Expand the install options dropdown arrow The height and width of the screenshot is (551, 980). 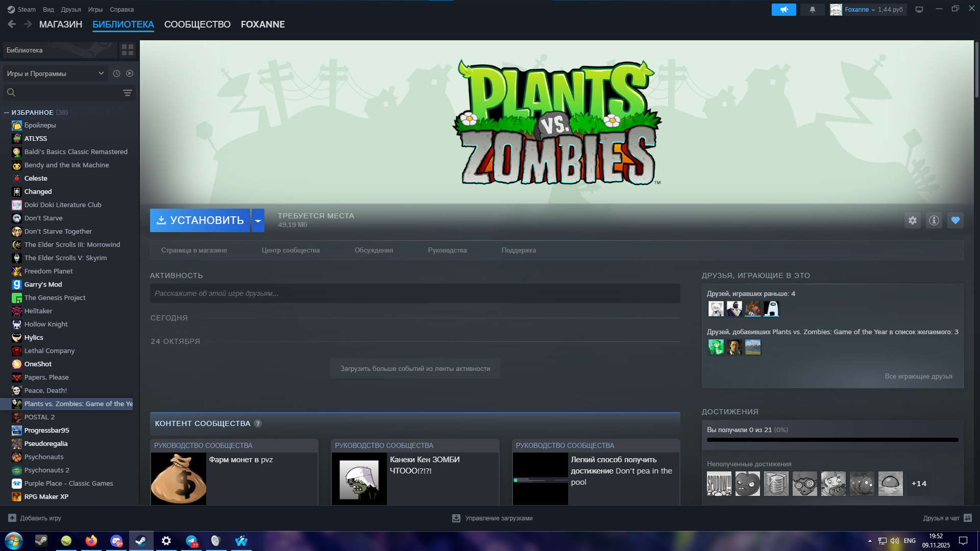(x=258, y=220)
